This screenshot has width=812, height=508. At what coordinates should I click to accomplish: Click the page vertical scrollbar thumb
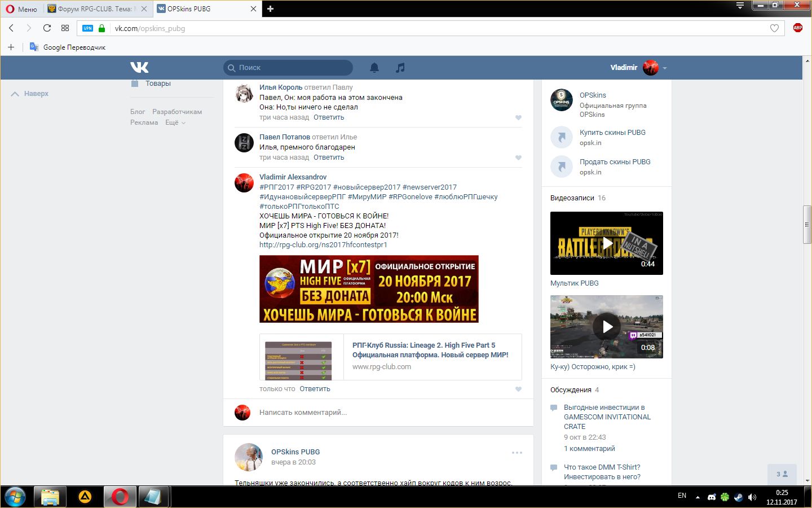[807, 225]
